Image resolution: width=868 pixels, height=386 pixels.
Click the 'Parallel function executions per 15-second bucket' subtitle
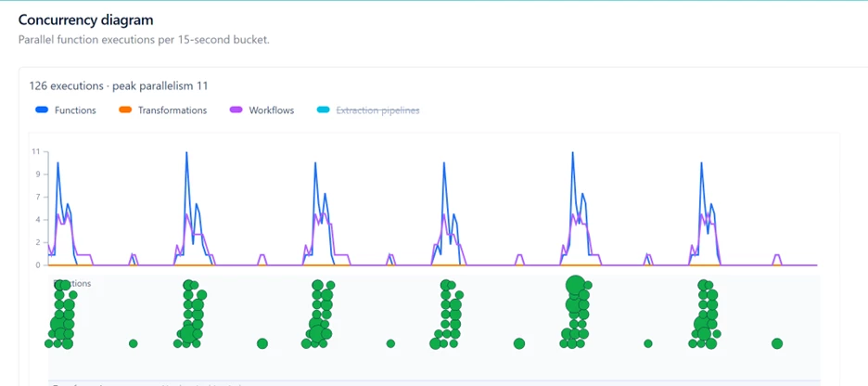144,41
